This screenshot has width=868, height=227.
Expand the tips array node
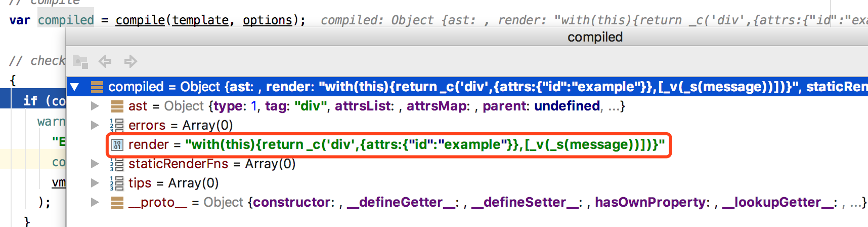click(x=95, y=183)
